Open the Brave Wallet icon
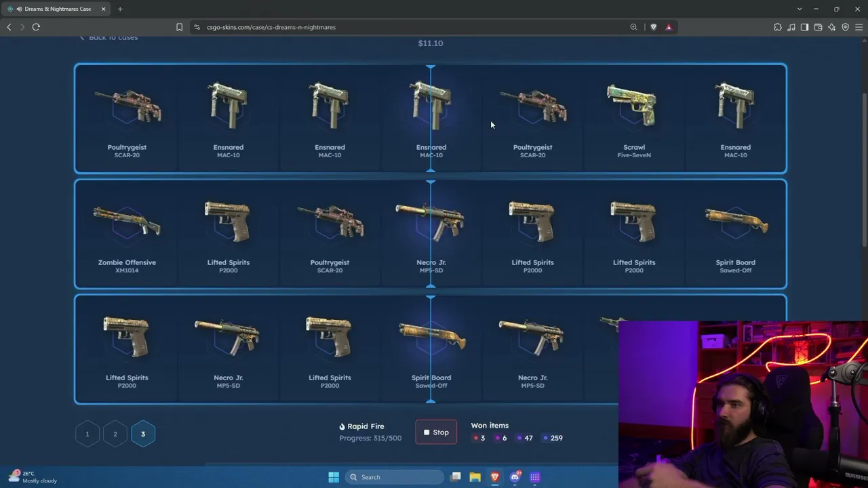868x488 pixels. click(x=818, y=27)
